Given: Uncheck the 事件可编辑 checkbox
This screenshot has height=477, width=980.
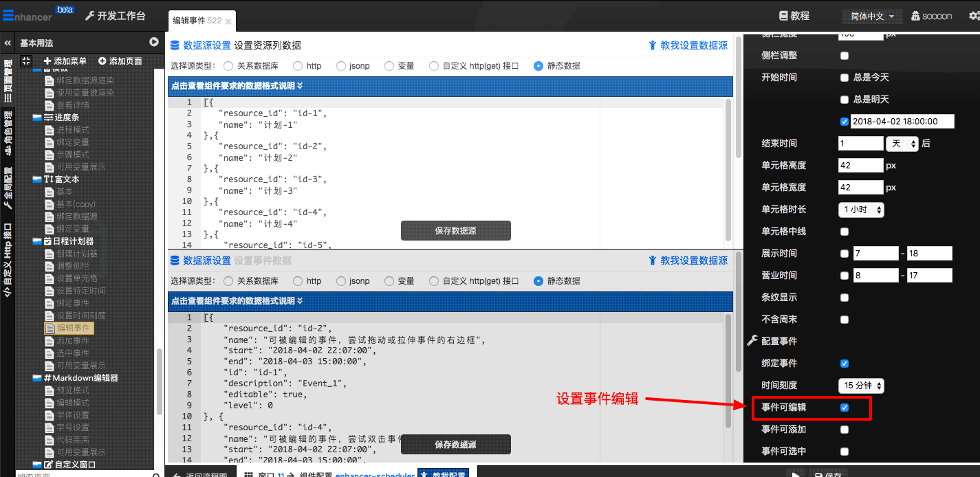Looking at the screenshot, I should [845, 408].
